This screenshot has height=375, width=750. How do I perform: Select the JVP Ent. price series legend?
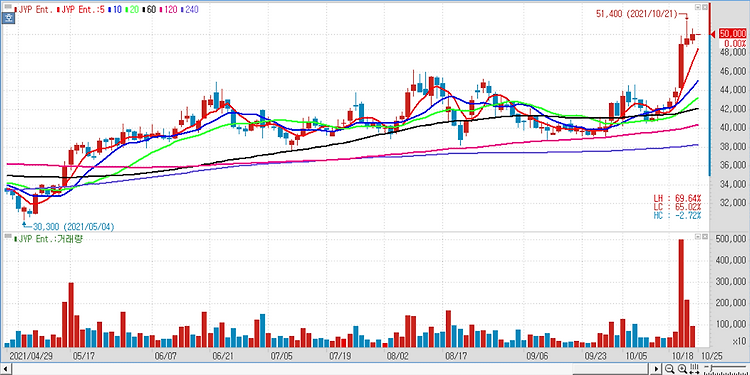click(x=33, y=9)
